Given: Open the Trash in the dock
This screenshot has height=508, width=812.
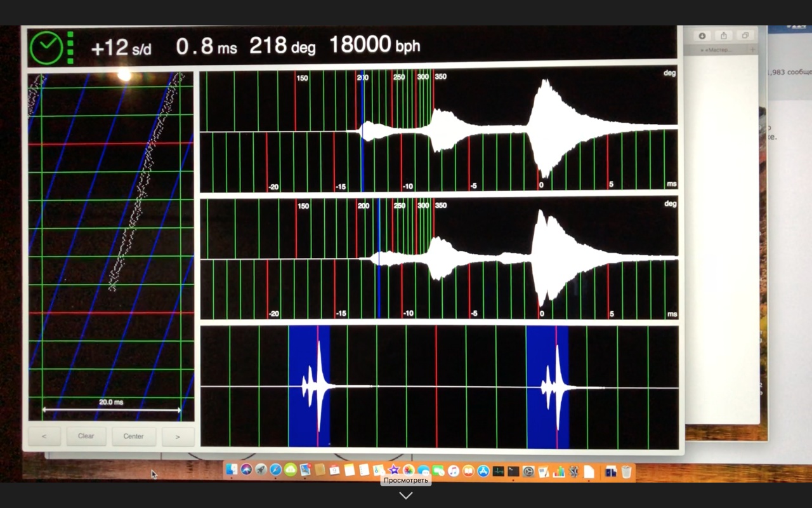Looking at the screenshot, I should tap(626, 471).
